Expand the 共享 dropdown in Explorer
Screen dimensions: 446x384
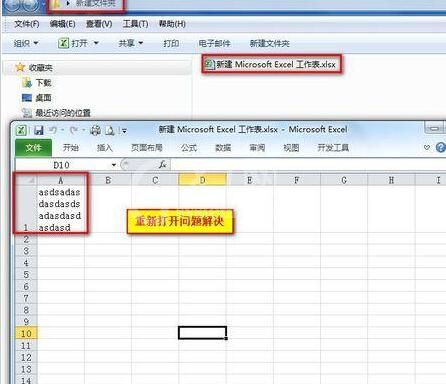131,43
